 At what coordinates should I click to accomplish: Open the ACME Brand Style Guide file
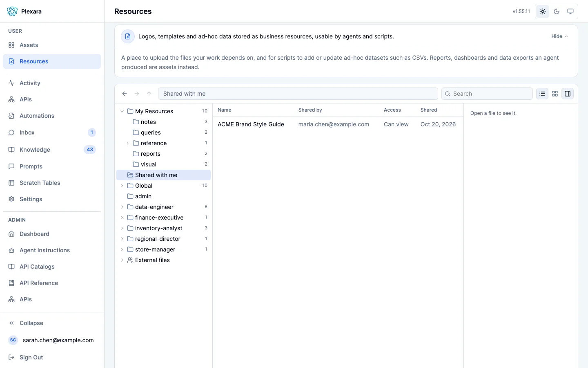coord(251,124)
